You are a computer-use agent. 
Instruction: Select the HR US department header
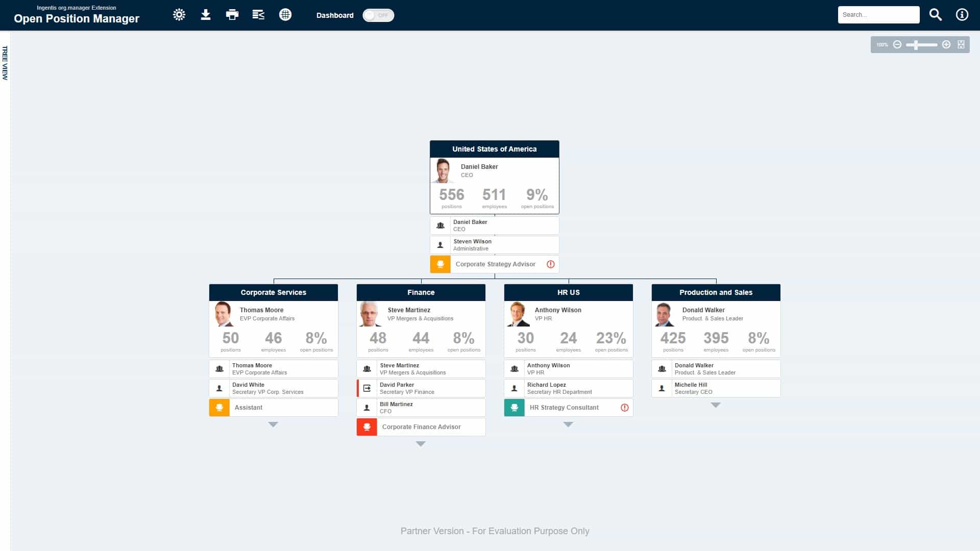tap(568, 292)
